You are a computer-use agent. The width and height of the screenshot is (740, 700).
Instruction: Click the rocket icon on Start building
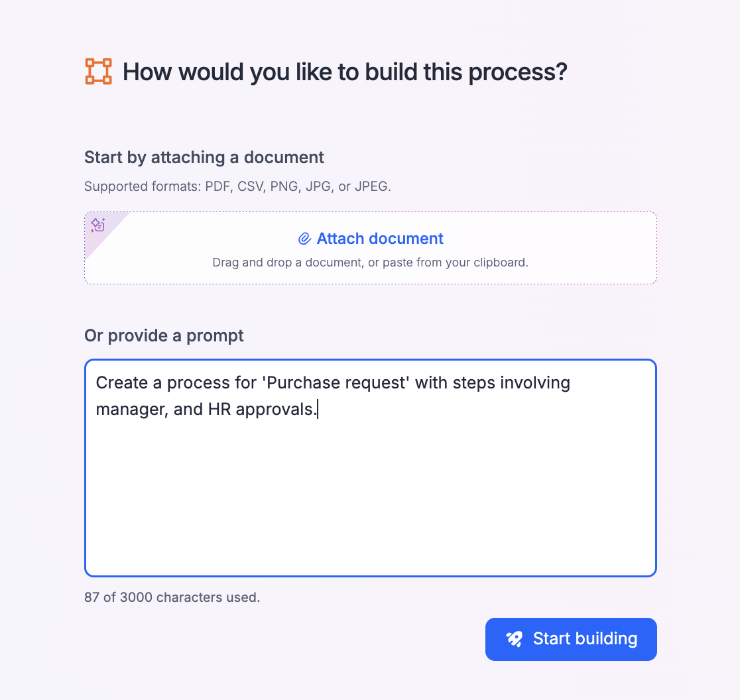pyautogui.click(x=515, y=639)
